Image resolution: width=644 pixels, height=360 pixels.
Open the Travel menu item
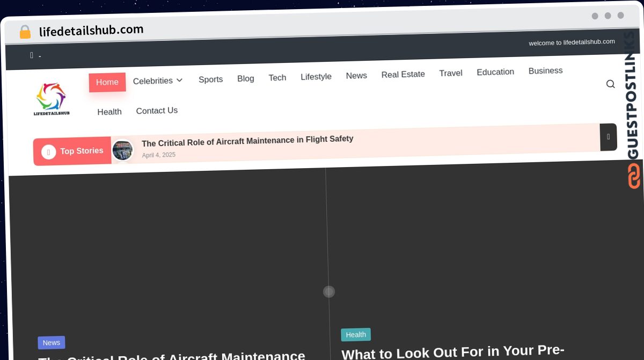click(451, 73)
